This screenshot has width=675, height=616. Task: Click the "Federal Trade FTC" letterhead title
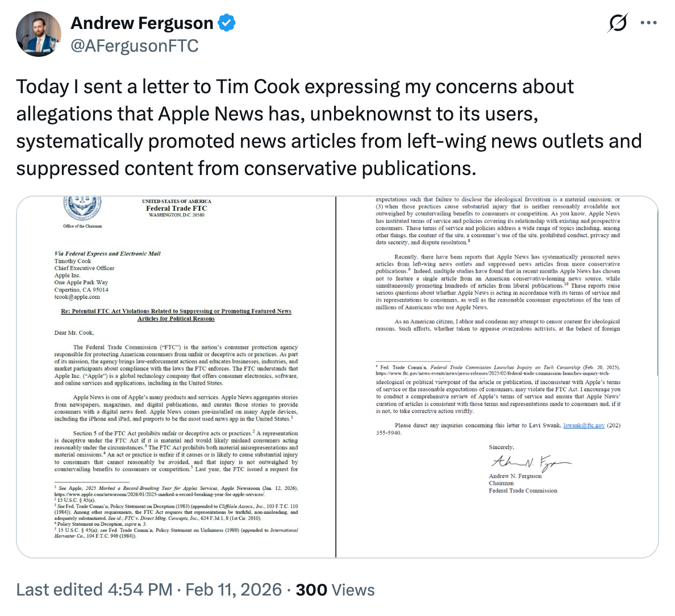(x=176, y=208)
